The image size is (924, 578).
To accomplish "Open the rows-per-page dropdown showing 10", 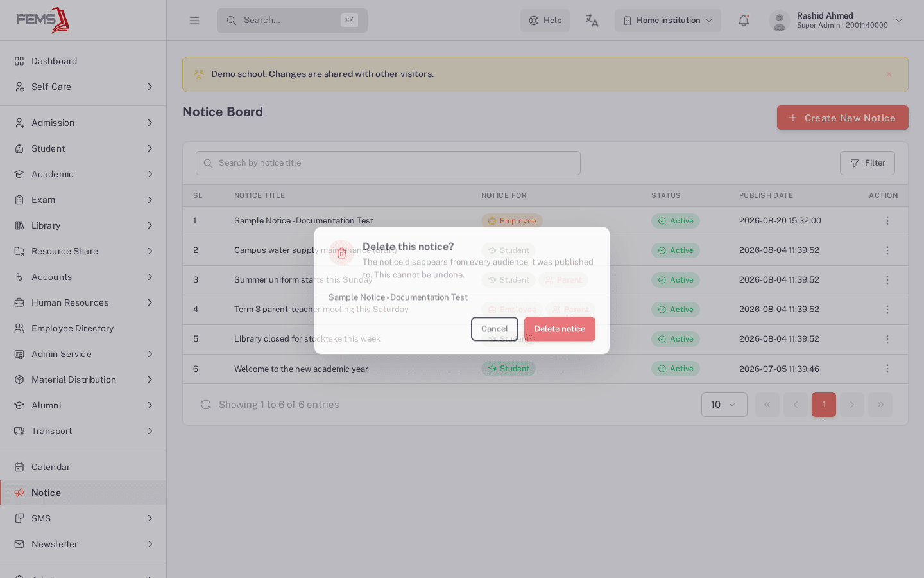I will coord(724,405).
